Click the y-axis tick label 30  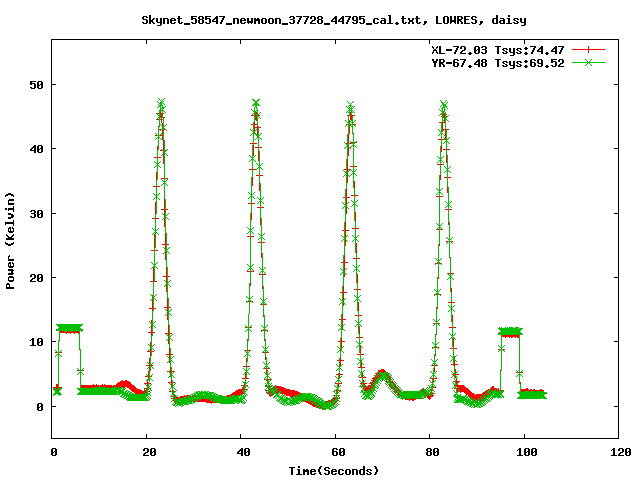pyautogui.click(x=36, y=213)
